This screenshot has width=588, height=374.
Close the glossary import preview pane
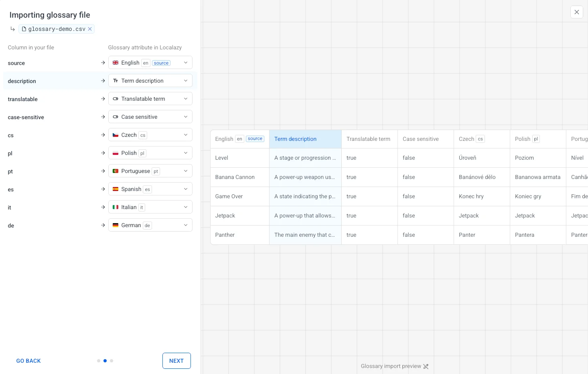pos(577,12)
